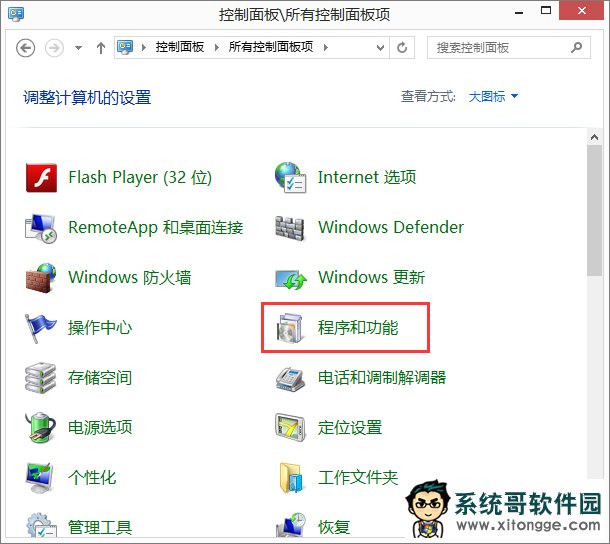Click the Windows Defender wall icon
The width and height of the screenshot is (610, 544).
[290, 228]
